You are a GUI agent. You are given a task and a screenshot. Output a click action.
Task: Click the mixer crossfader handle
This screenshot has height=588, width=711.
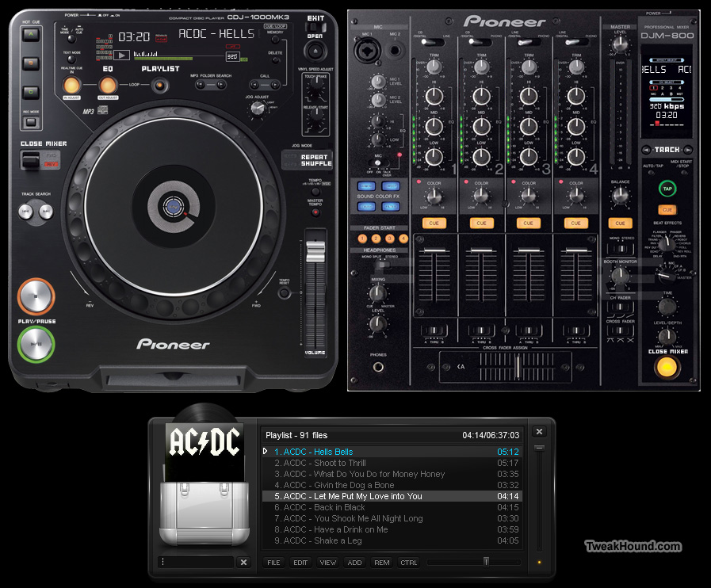tap(518, 366)
